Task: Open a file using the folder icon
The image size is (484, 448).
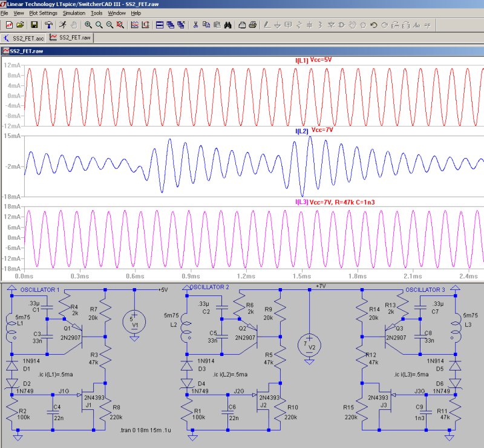Action: click(x=20, y=25)
